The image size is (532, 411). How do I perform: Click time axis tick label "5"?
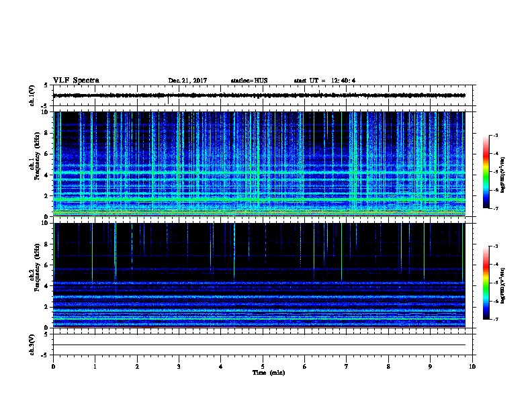[x=263, y=367]
